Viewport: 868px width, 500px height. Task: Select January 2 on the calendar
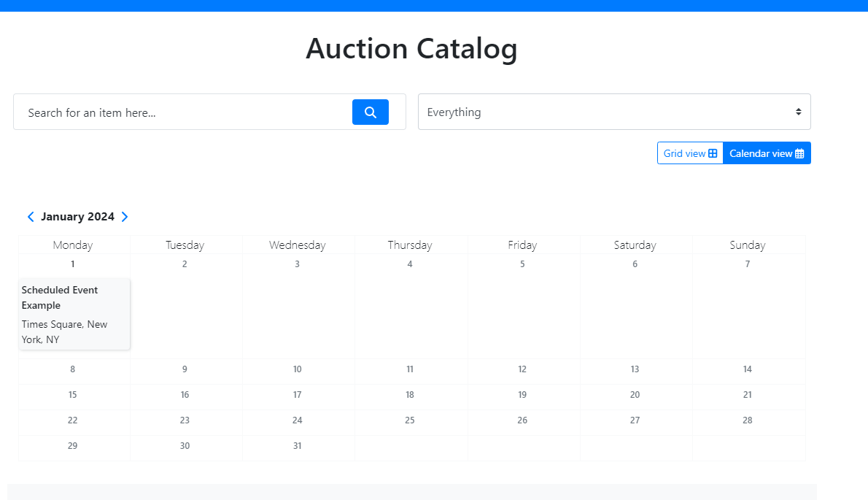pyautogui.click(x=185, y=264)
